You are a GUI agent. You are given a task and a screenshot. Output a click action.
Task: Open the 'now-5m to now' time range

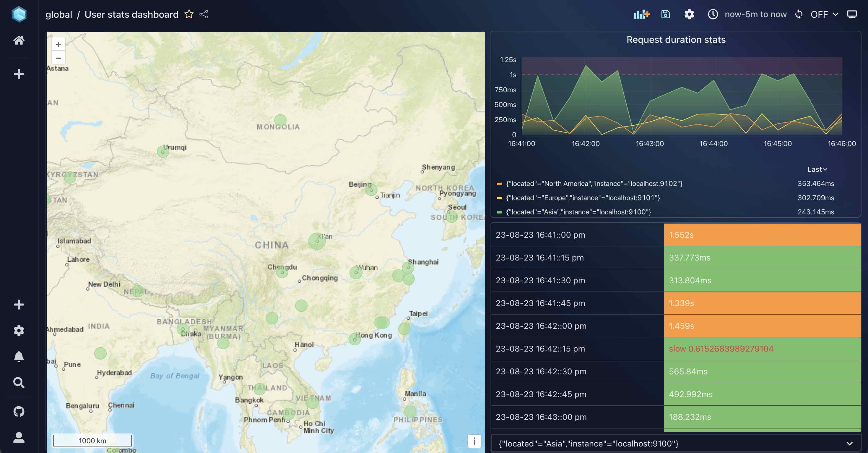(x=755, y=14)
